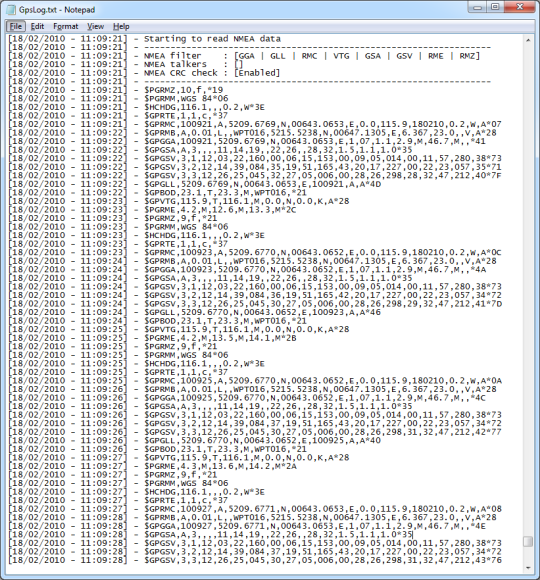The width and height of the screenshot is (540, 580).
Task: Click the $GPGSV line ending in 40*7F
Action: coord(255,176)
